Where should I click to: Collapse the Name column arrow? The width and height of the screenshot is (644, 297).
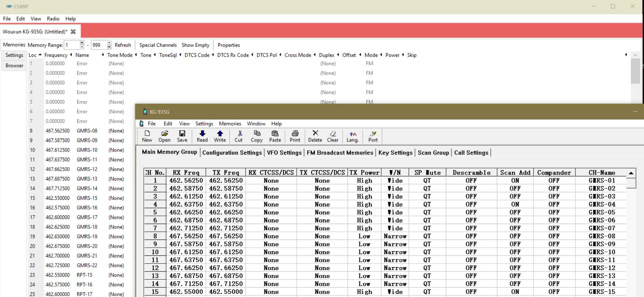coord(103,55)
